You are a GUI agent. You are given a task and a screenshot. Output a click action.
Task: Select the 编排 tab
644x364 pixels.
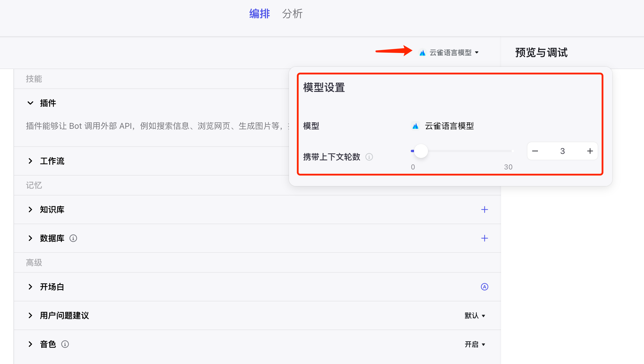coord(259,14)
